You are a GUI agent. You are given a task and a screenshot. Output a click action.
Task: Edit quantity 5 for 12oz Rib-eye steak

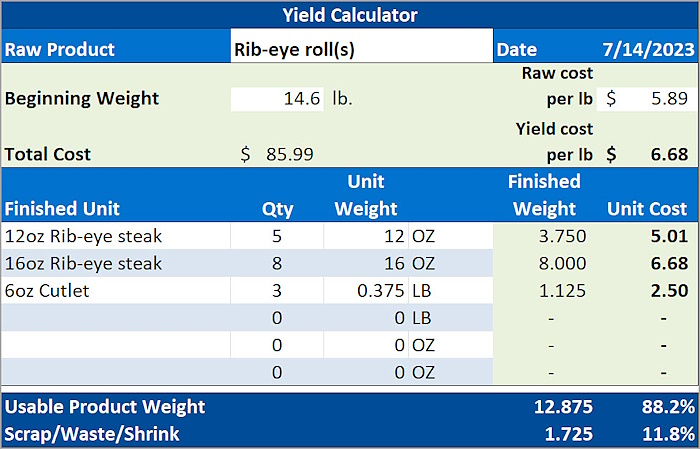tap(277, 236)
